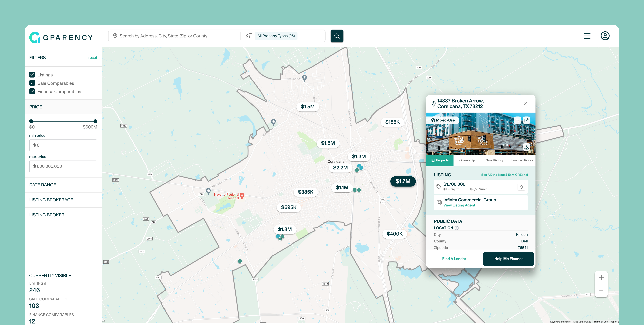This screenshot has width=644, height=325.
Task: Uncheck the Listings checkbox
Action: click(x=32, y=75)
